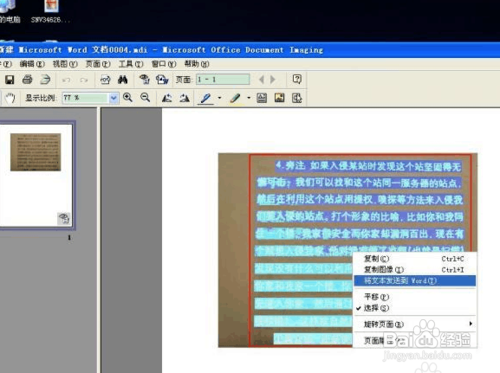This screenshot has height=373, width=500.
Task: Go to the previous page arrow
Action: coord(262,79)
